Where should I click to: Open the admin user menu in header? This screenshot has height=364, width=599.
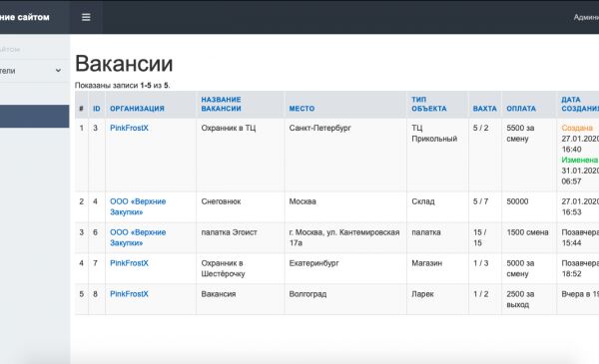(x=586, y=17)
